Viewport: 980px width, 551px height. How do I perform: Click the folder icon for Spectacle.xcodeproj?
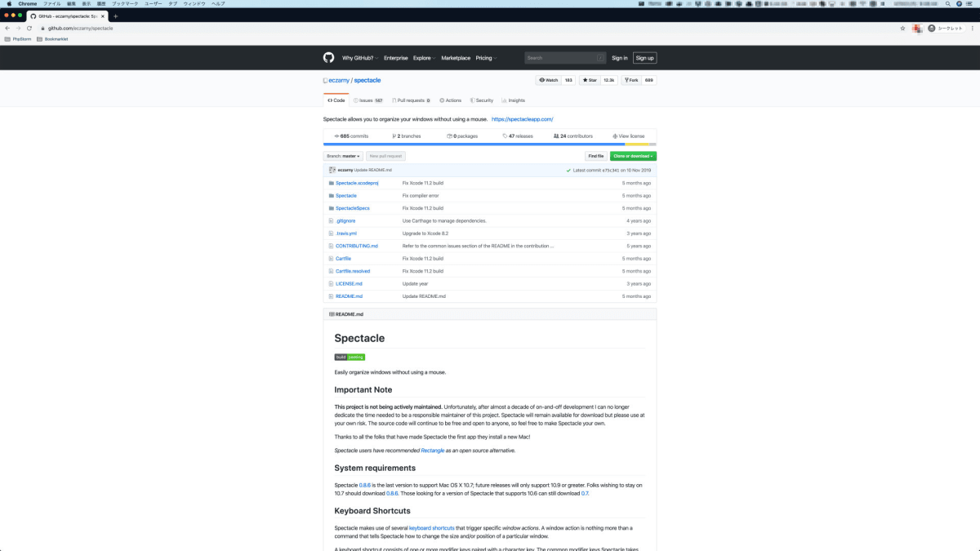point(330,183)
